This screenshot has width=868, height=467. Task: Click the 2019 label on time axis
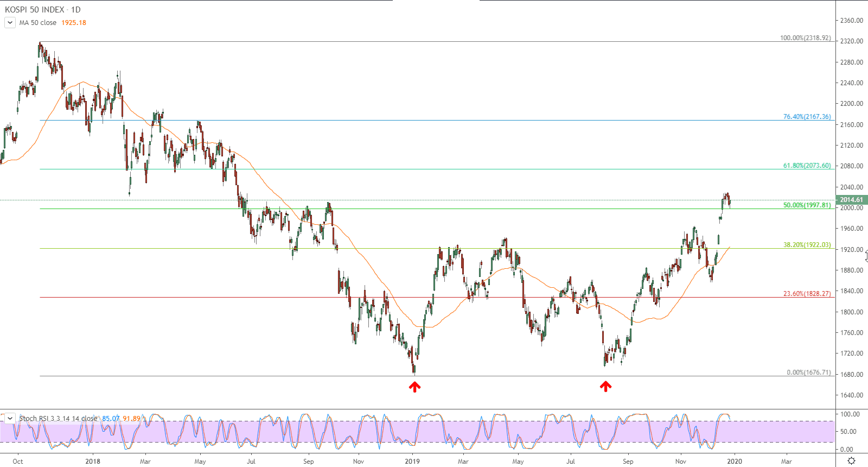tap(412, 462)
